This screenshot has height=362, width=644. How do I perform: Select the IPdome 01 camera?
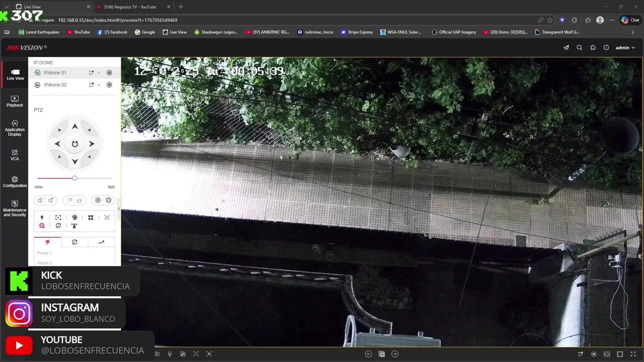coord(55,73)
